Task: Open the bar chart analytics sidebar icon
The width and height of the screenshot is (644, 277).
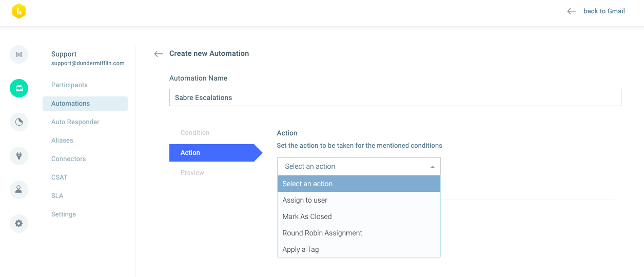Action: tap(19, 54)
